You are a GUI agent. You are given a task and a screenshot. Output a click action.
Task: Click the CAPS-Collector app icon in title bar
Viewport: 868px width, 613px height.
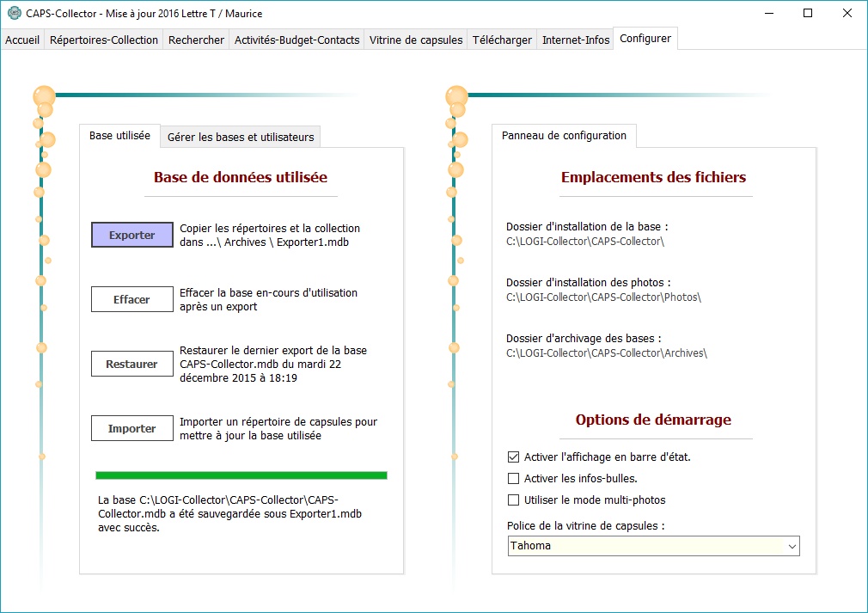click(x=15, y=13)
